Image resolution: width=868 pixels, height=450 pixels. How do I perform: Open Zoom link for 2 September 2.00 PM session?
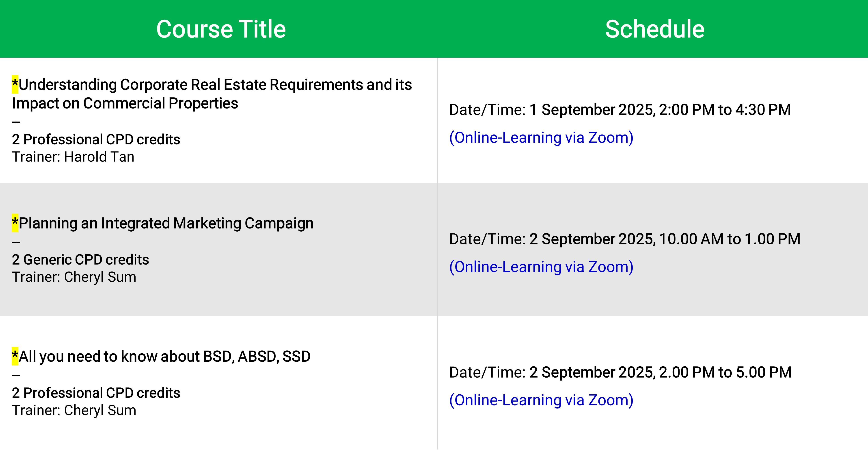pos(541,400)
